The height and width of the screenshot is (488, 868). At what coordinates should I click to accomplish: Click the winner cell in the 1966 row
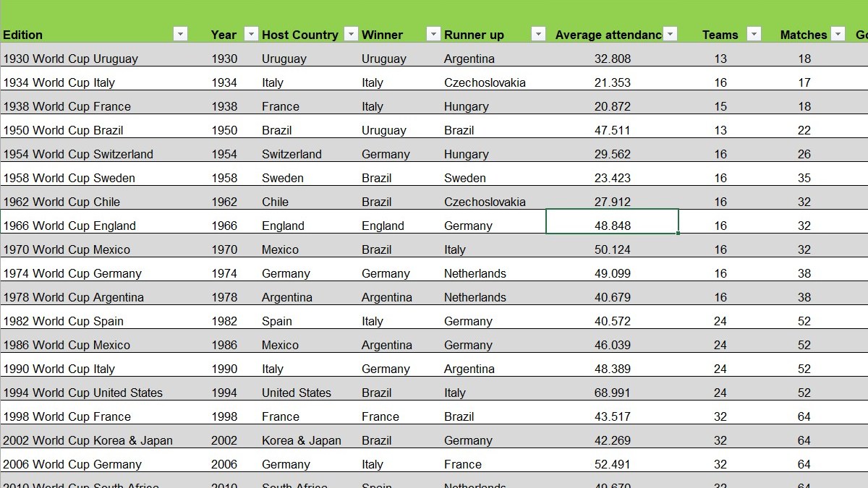383,226
